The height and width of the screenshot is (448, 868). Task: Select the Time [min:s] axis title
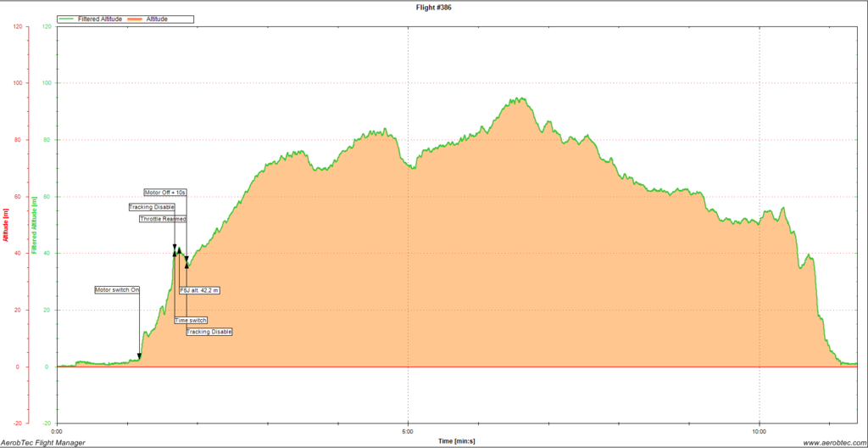pyautogui.click(x=456, y=441)
